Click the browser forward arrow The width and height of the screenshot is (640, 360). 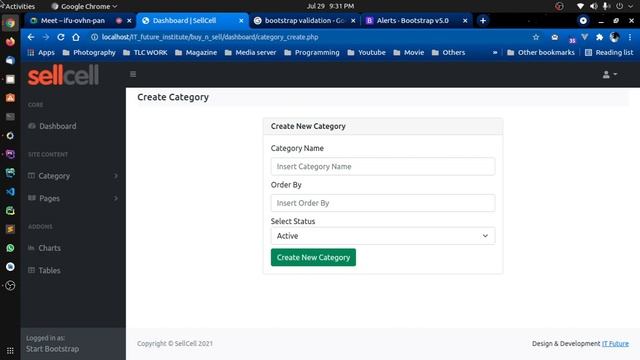click(46, 37)
